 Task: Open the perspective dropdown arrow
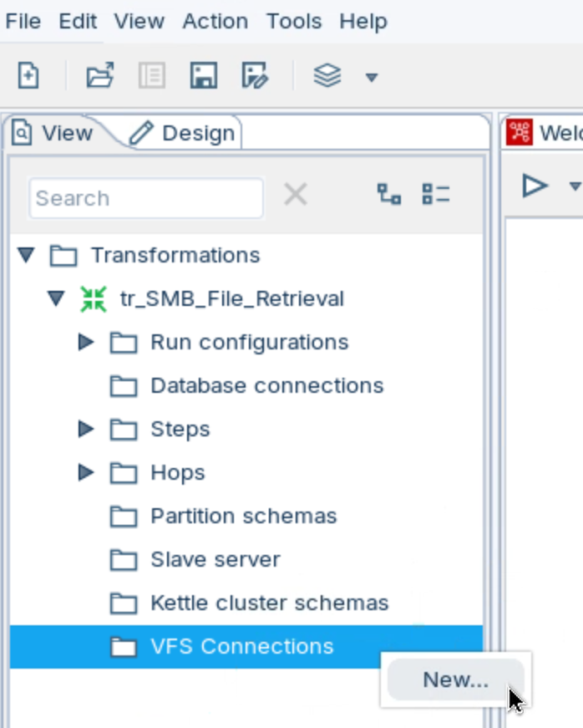(x=372, y=78)
